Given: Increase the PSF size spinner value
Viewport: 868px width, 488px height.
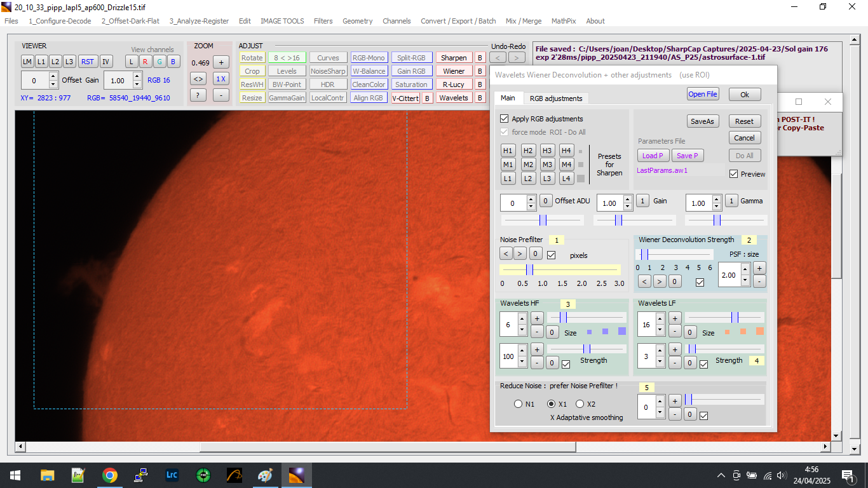Looking at the screenshot, I should (x=747, y=270).
